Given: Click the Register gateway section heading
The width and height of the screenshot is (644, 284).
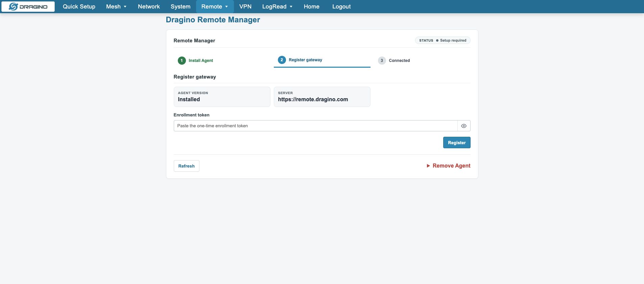Looking at the screenshot, I should coord(195,77).
